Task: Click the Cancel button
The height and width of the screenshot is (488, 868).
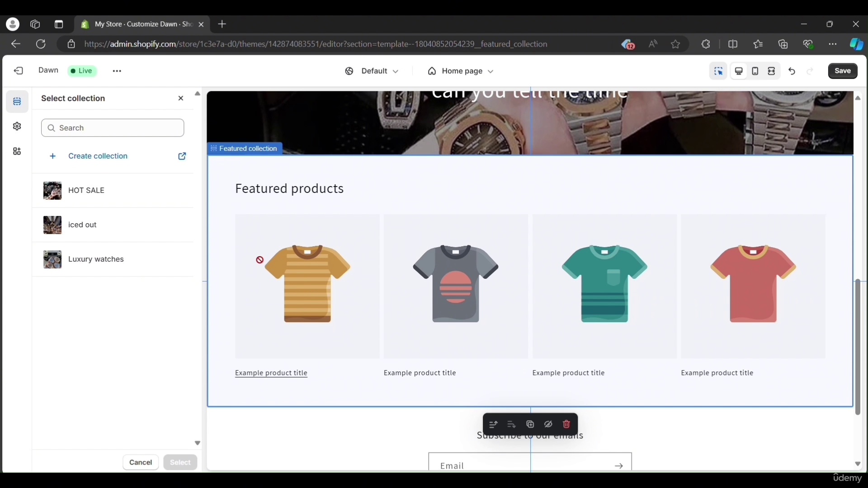Action: click(x=140, y=462)
